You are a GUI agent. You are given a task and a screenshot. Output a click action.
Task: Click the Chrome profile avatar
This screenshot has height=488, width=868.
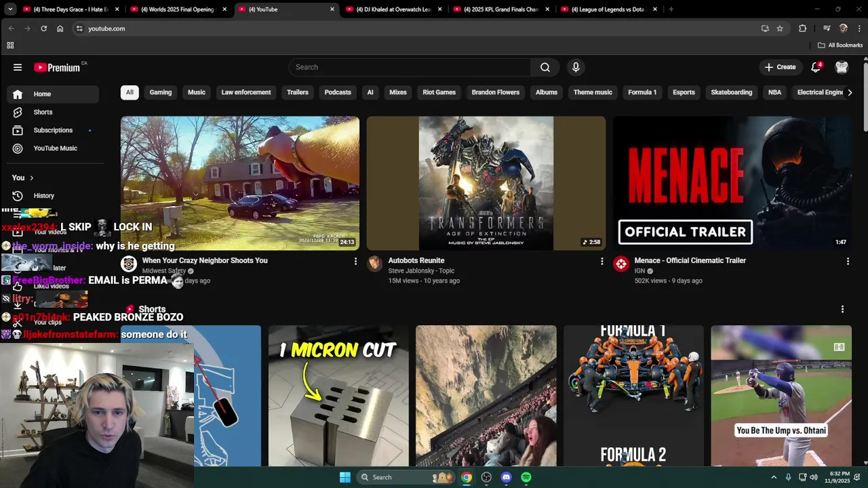[x=843, y=28]
